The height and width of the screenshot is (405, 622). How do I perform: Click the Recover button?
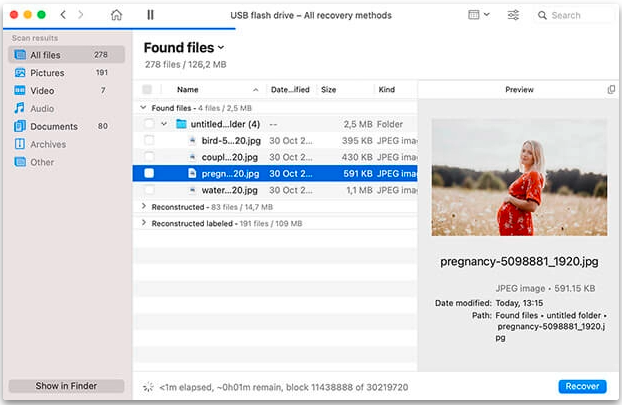[x=582, y=386]
